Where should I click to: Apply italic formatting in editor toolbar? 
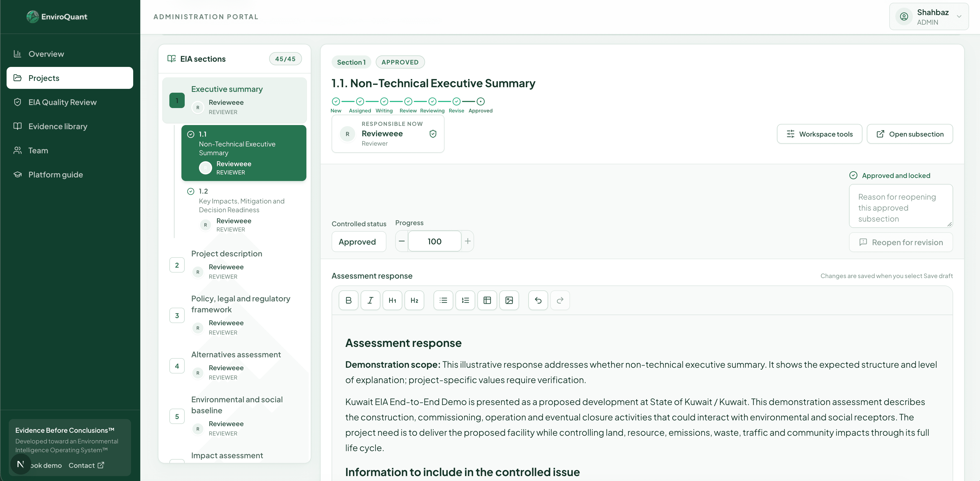coord(370,300)
